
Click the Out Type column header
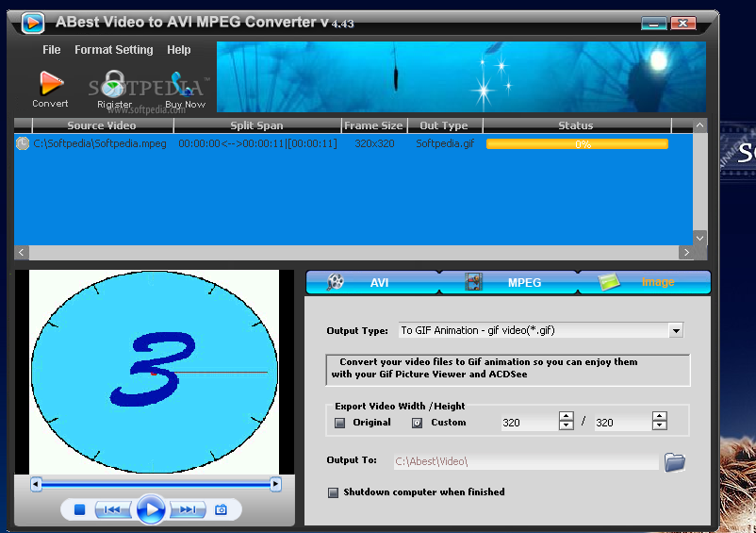[x=445, y=125]
